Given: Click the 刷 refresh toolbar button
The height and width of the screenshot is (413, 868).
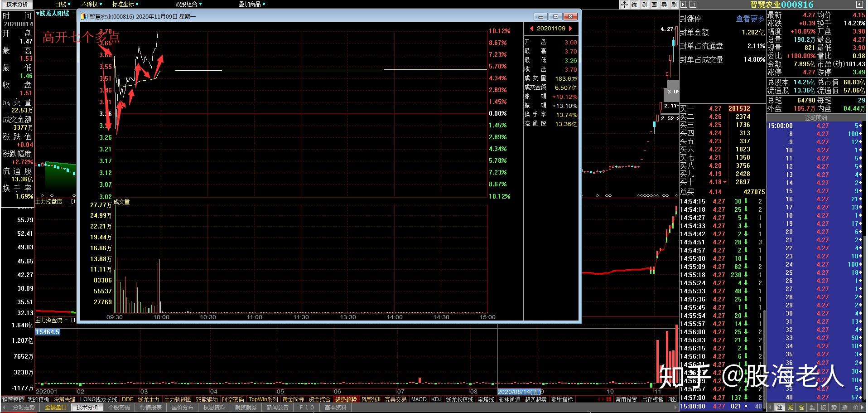Looking at the screenshot, I should (x=674, y=5).
